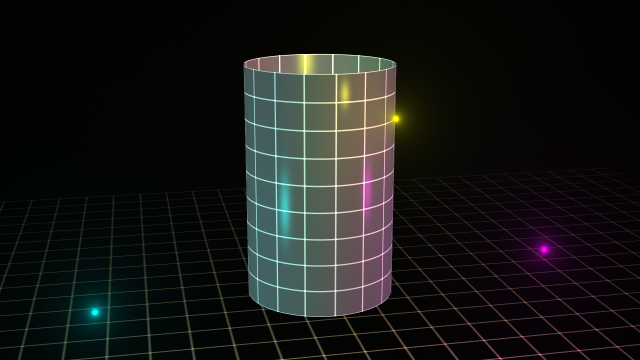
Task: Select the gridded cylinder object
Action: tap(320, 185)
